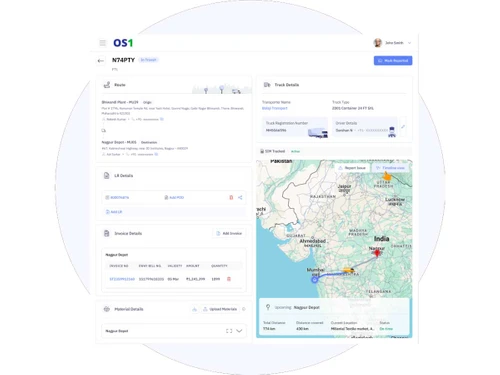Go back using the left arrow
This screenshot has width=500, height=375.
(101, 61)
